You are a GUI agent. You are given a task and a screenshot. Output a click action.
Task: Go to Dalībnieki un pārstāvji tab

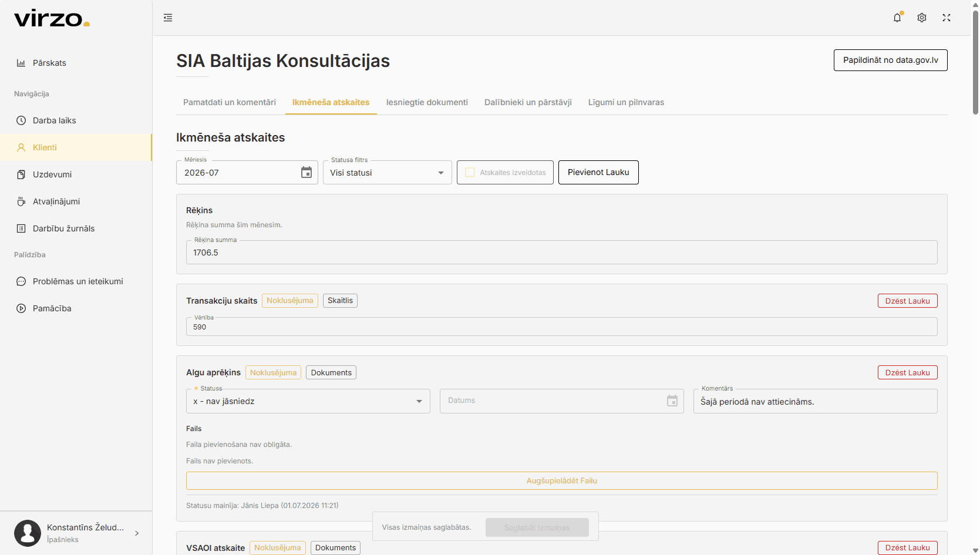528,102
